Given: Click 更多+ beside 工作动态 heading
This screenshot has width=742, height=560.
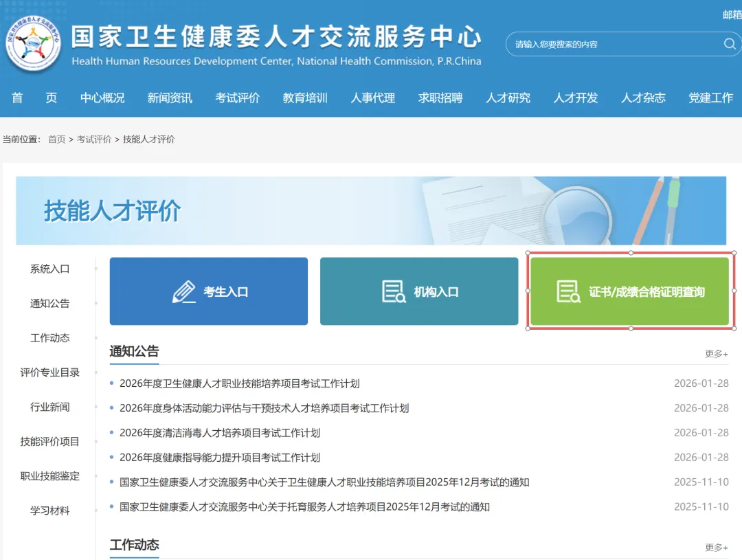Looking at the screenshot, I should (717, 548).
